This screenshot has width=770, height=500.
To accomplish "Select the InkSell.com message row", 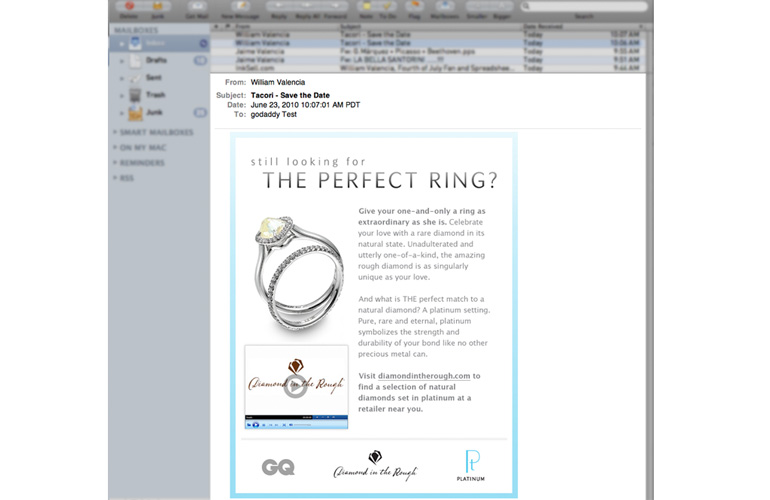I will [428, 68].
